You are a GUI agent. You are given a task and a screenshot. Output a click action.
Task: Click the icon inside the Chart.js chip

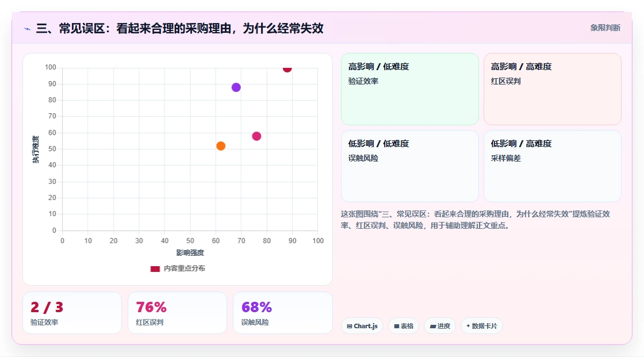point(350,326)
